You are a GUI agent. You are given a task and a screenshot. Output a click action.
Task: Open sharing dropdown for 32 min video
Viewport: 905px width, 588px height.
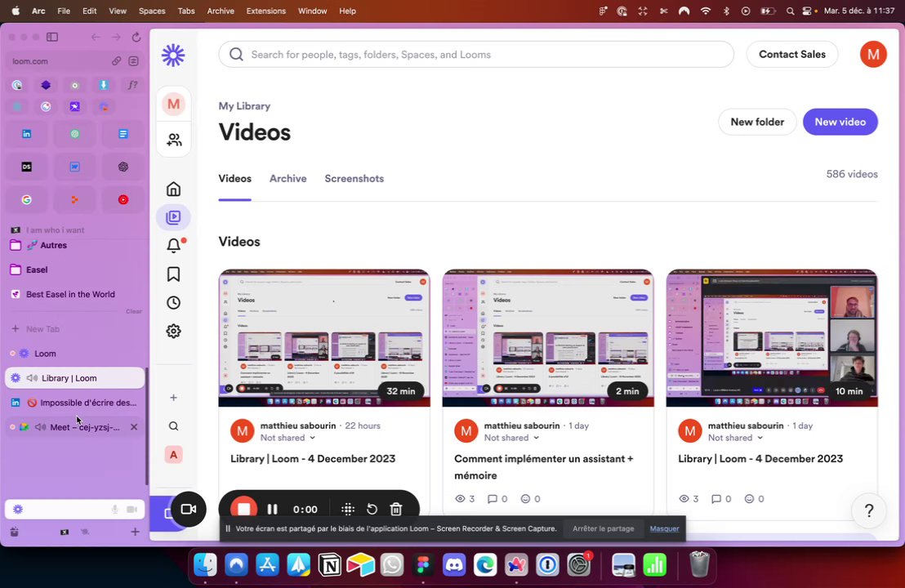(288, 438)
